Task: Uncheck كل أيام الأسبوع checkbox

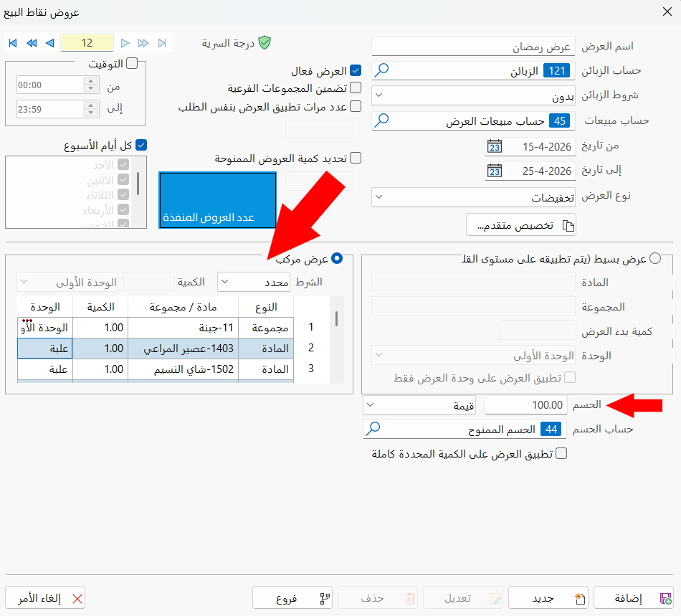Action: tap(141, 145)
